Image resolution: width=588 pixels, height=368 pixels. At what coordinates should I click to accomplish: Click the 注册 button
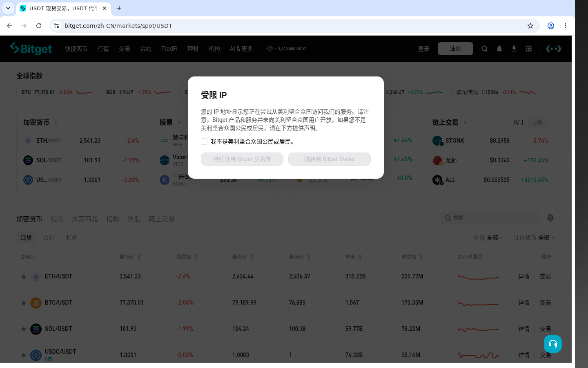click(455, 49)
